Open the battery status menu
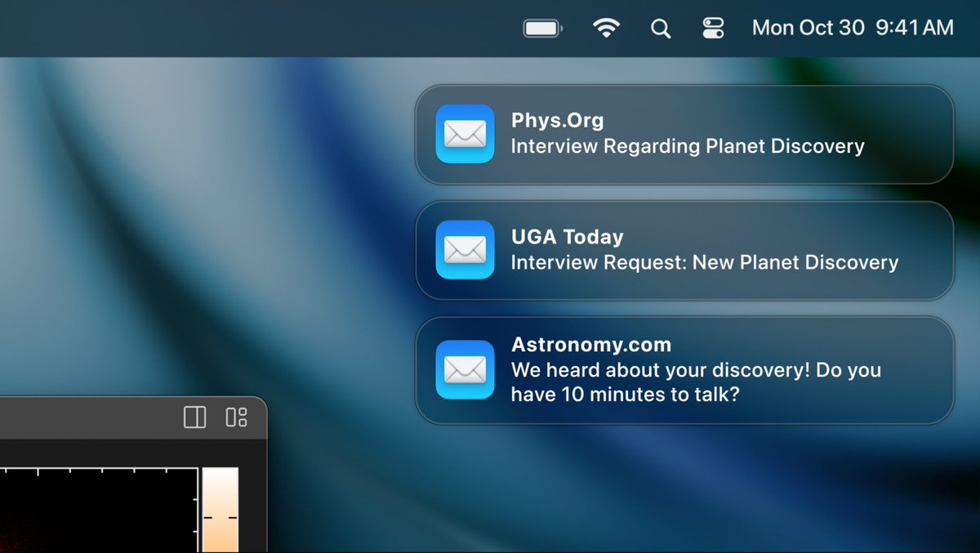Viewport: 980px width, 553px height. click(x=543, y=29)
